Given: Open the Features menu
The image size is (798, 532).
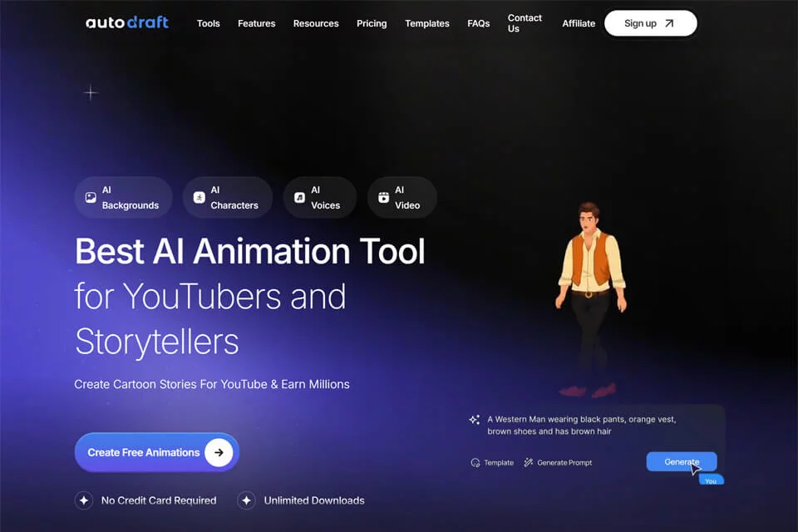Looking at the screenshot, I should [x=257, y=23].
